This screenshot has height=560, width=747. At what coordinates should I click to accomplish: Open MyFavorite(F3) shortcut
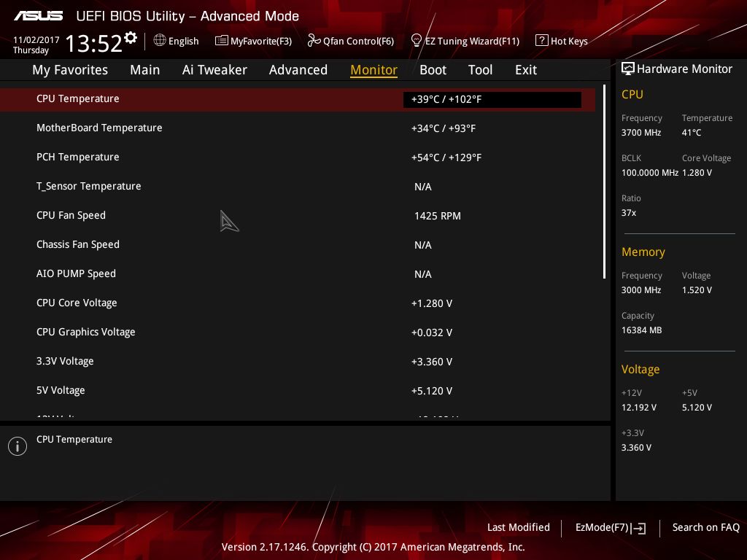[261, 42]
